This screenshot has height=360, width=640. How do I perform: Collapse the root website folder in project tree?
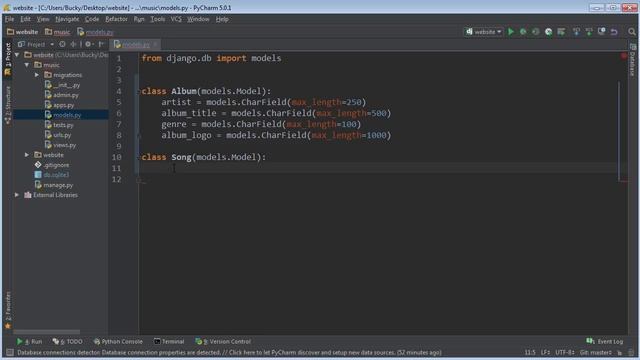click(x=17, y=55)
